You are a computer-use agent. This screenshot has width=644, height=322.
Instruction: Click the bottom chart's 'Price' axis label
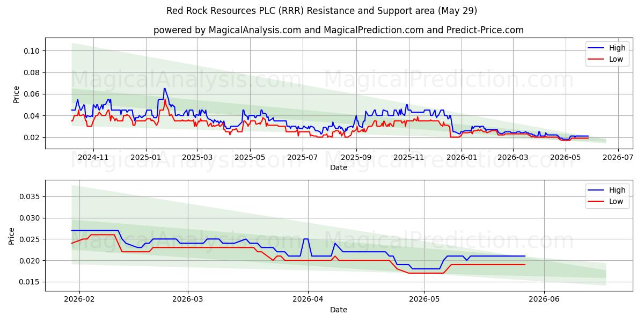coord(12,236)
